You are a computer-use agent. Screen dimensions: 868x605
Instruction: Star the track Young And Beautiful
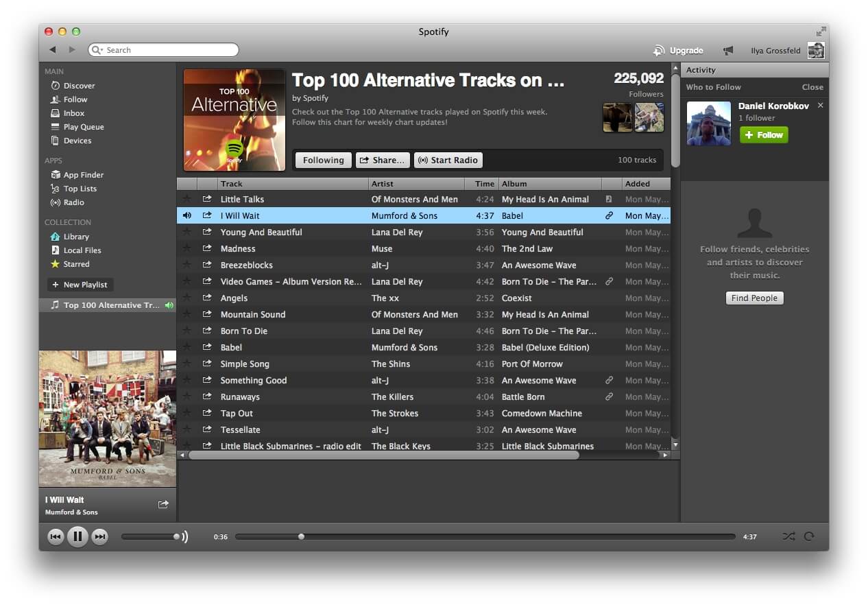tap(186, 232)
